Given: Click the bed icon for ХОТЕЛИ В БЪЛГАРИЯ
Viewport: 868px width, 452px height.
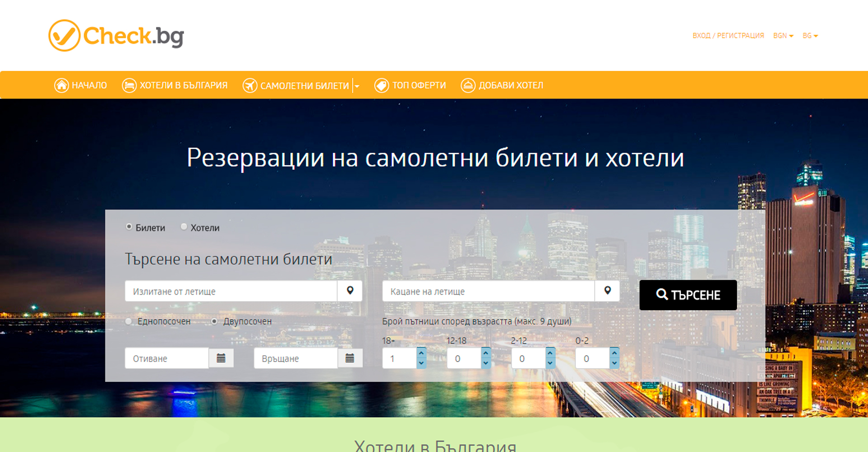Looking at the screenshot, I should coord(129,85).
